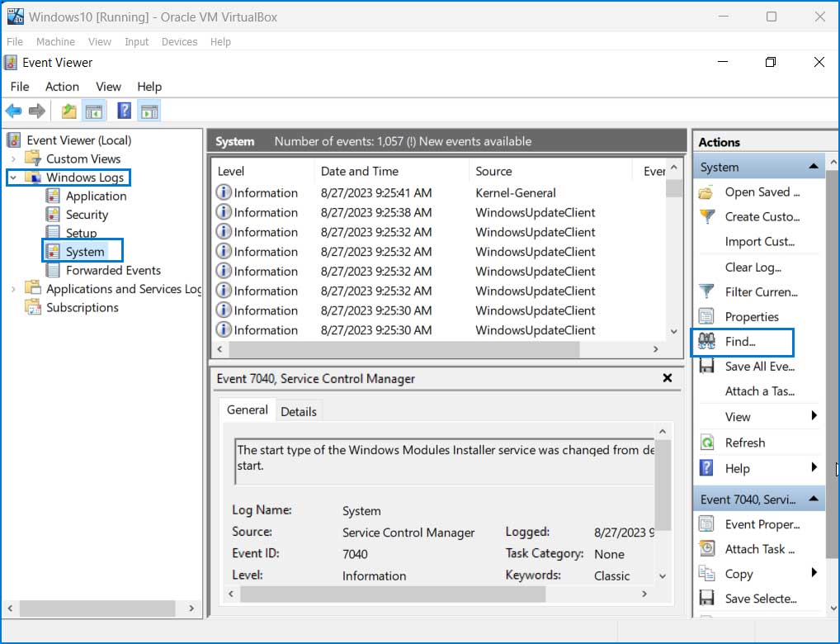Click the Custom Views folder icon

[x=33, y=159]
